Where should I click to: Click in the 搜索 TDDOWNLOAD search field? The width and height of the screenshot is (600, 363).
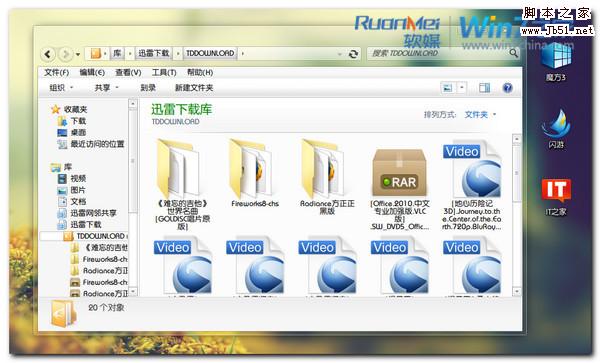coord(438,54)
